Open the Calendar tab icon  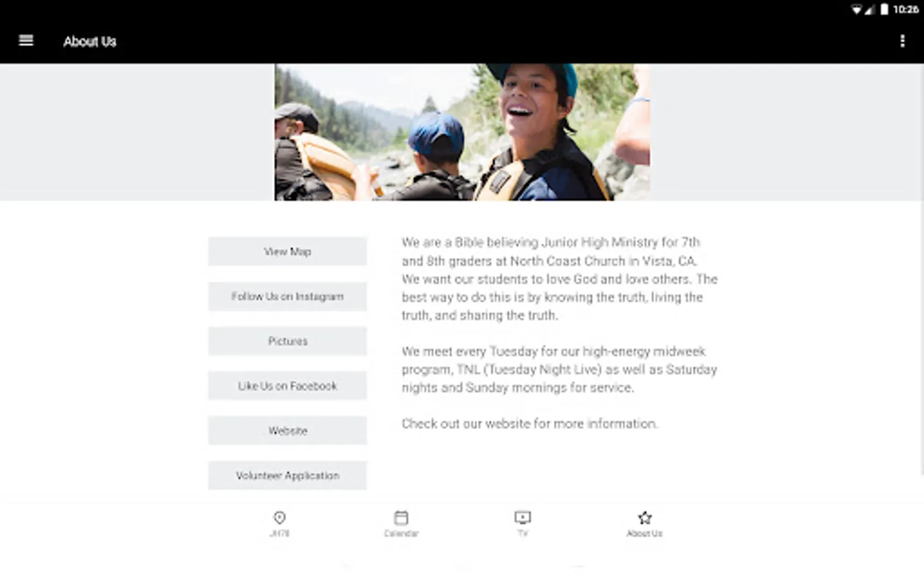pos(401,518)
